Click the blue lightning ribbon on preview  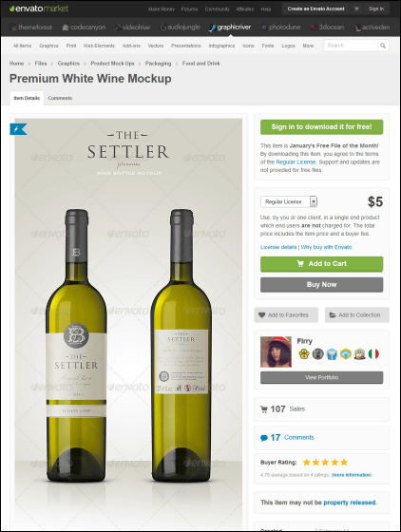tap(18, 129)
